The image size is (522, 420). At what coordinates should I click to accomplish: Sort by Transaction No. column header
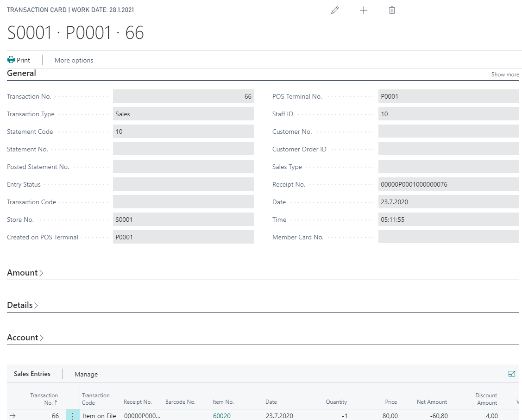tap(44, 399)
